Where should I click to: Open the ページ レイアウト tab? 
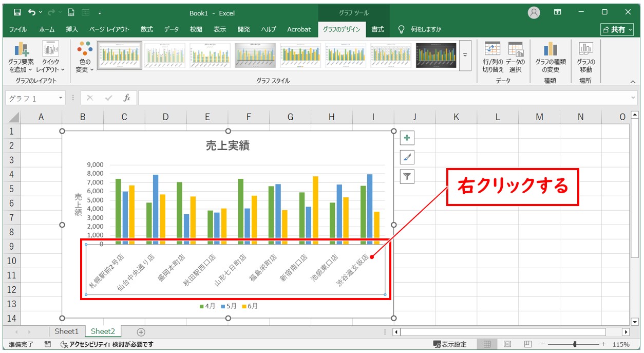coord(109,29)
